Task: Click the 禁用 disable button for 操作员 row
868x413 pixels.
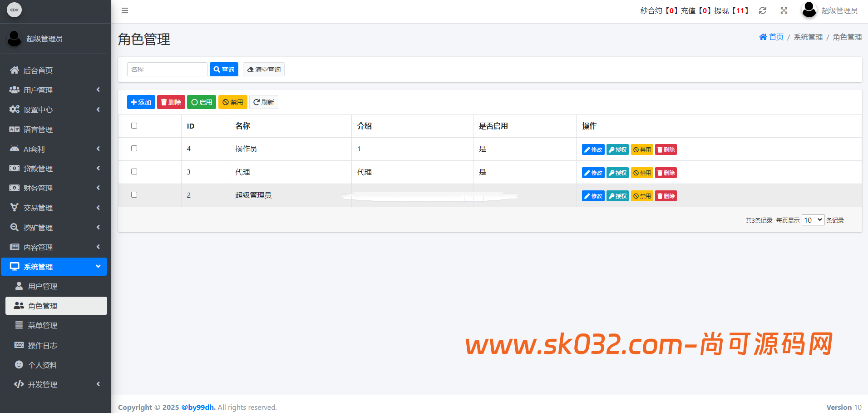Action: pyautogui.click(x=642, y=149)
